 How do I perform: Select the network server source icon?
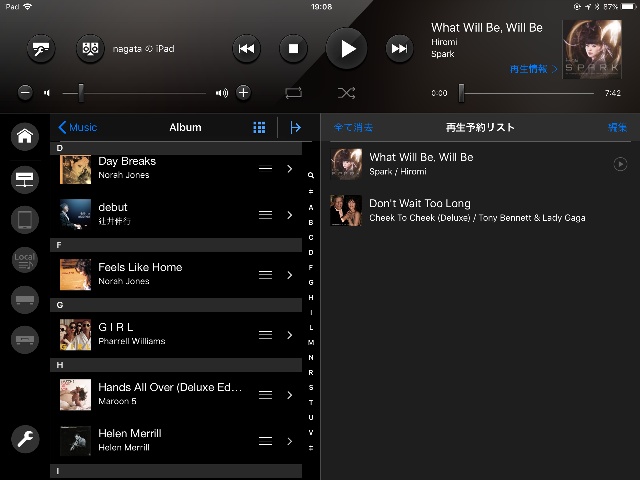point(25,179)
